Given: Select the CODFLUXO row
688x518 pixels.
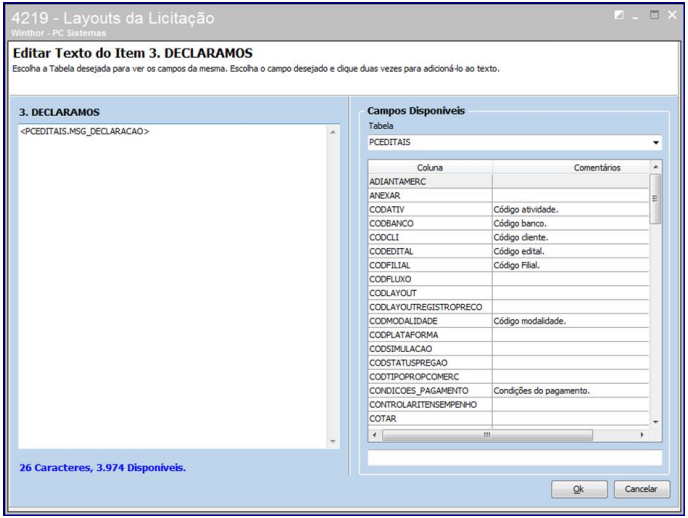Looking at the screenshot, I should pyautogui.click(x=508, y=279).
